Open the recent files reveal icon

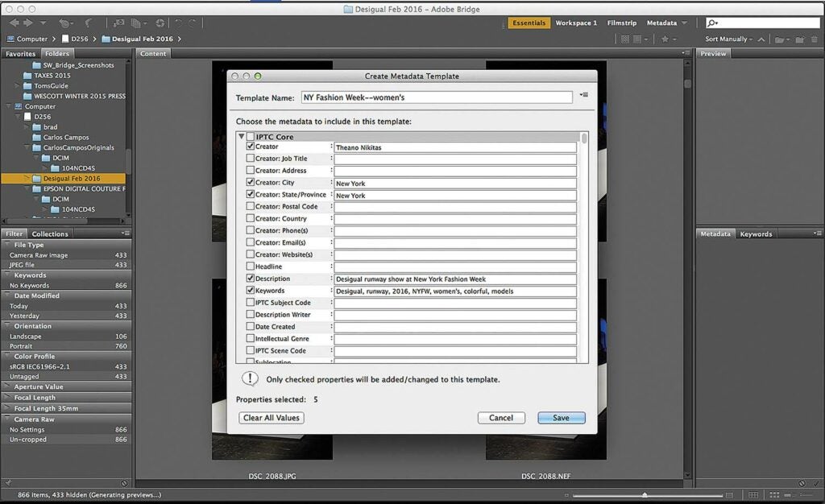click(x=65, y=23)
